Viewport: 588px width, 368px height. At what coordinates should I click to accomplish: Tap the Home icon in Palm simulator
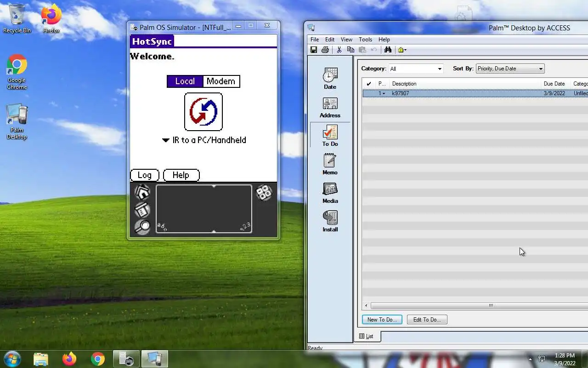click(x=142, y=192)
